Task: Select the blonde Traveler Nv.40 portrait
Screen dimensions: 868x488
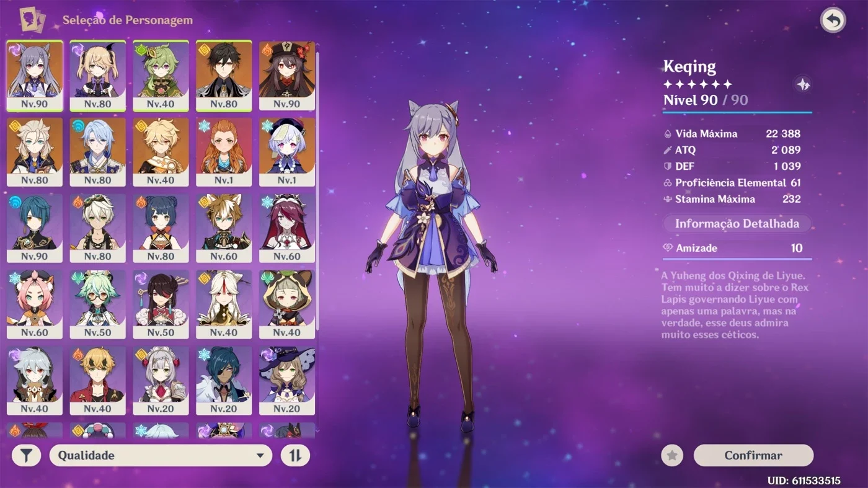Action: 161,152
